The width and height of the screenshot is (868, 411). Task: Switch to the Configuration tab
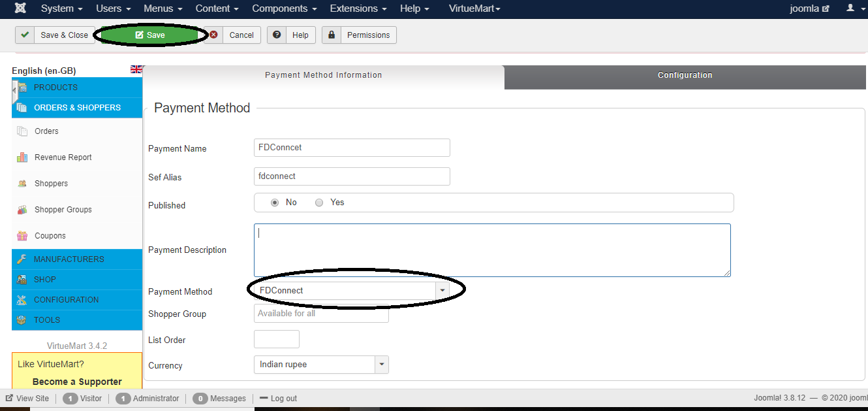pos(685,76)
